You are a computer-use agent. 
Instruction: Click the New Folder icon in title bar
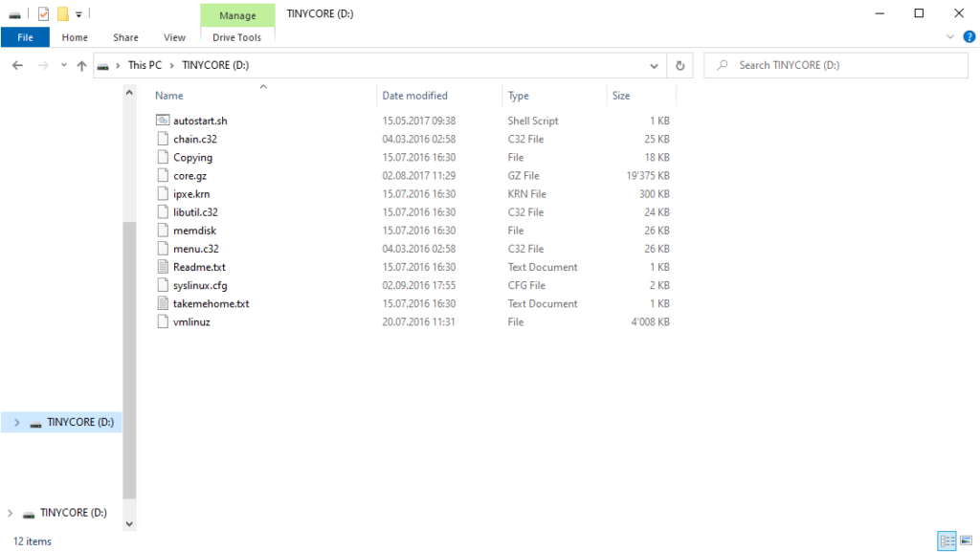[62, 13]
